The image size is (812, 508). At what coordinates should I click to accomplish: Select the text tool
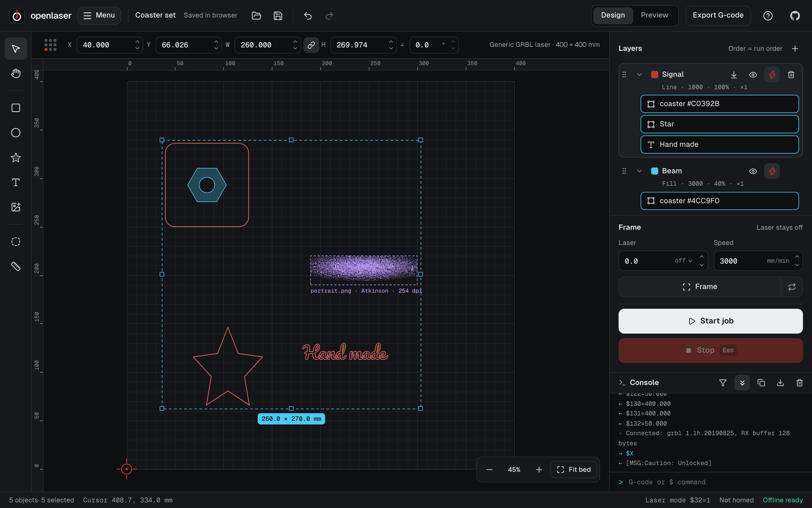[x=16, y=182]
